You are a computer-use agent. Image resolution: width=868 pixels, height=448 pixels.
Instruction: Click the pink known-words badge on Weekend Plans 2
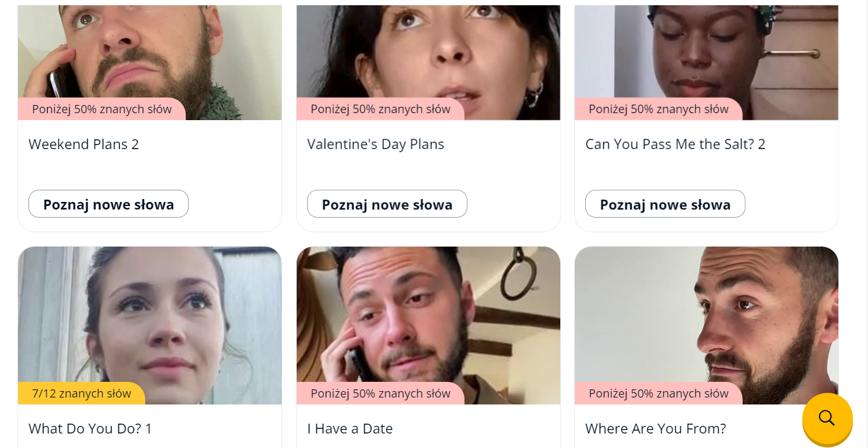coord(102,109)
